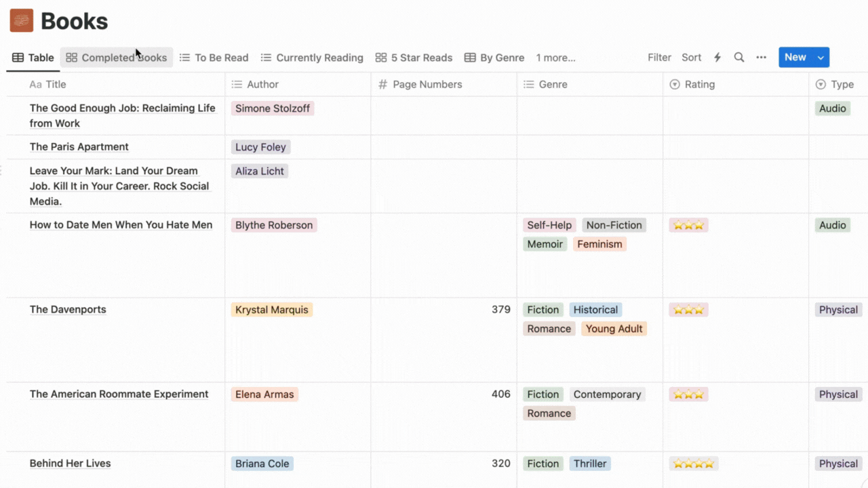Click the Title column header
The width and height of the screenshot is (868, 488).
click(56, 85)
